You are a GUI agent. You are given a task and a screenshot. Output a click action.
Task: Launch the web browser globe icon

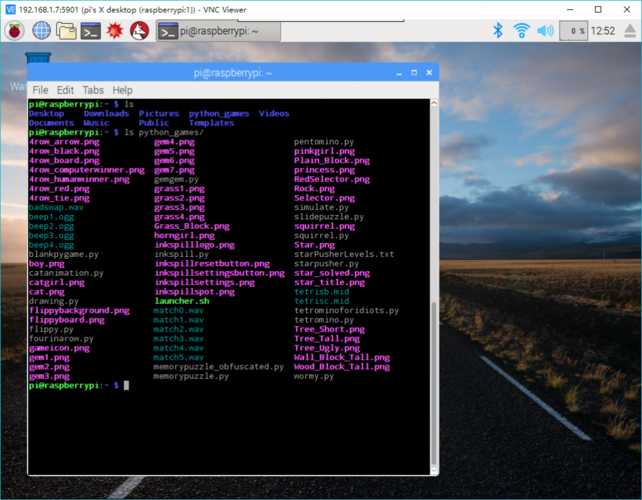[41, 30]
